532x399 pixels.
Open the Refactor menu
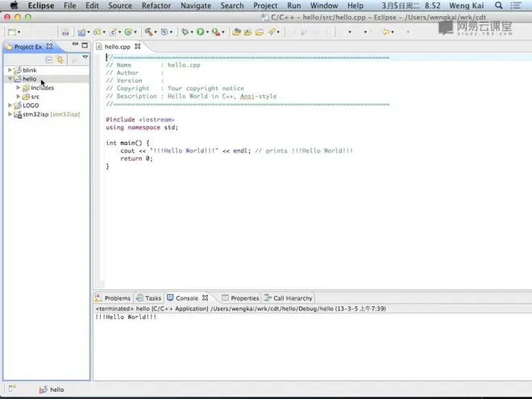pos(156,6)
